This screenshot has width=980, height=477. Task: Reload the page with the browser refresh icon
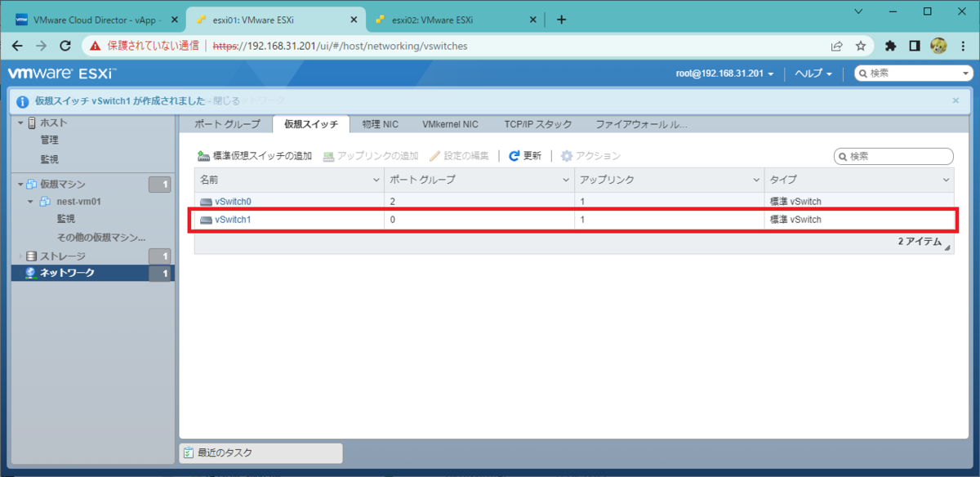point(65,46)
